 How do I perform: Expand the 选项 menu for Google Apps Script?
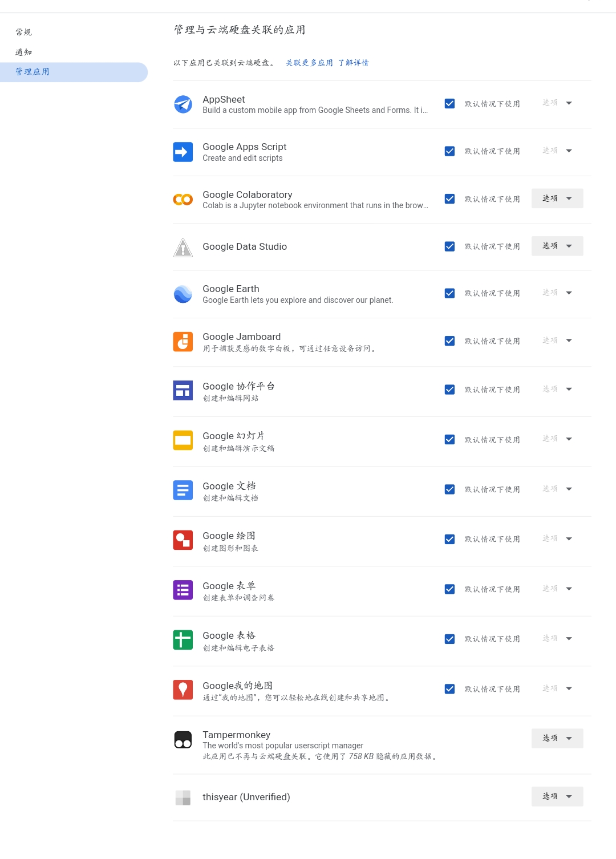(x=557, y=151)
